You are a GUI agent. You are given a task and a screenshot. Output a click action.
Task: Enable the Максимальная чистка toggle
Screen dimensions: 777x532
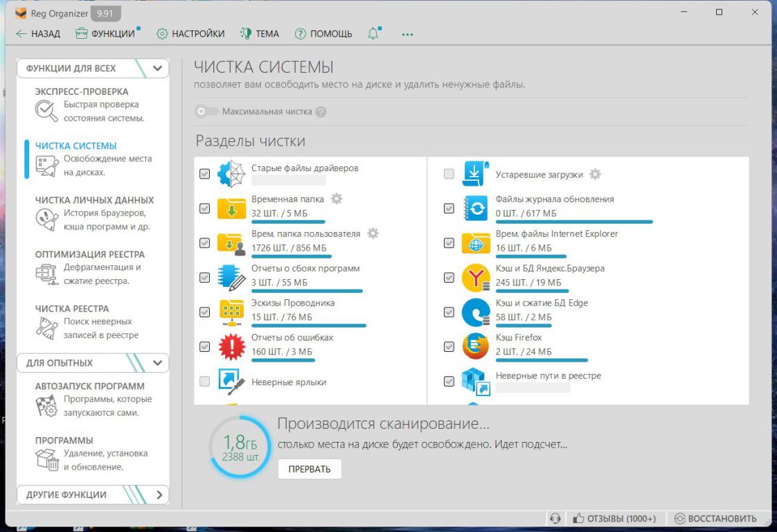click(x=202, y=112)
